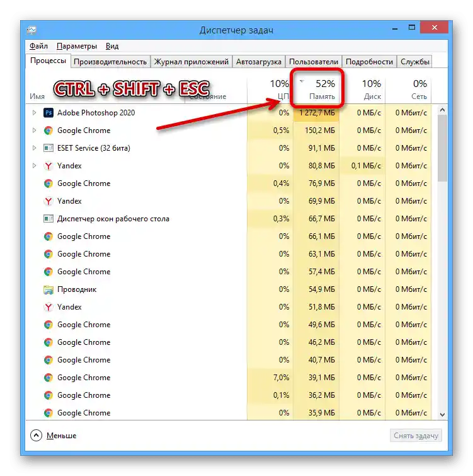
Task: Select the Adobe Photoshop 2020 process name
Action: pos(96,113)
